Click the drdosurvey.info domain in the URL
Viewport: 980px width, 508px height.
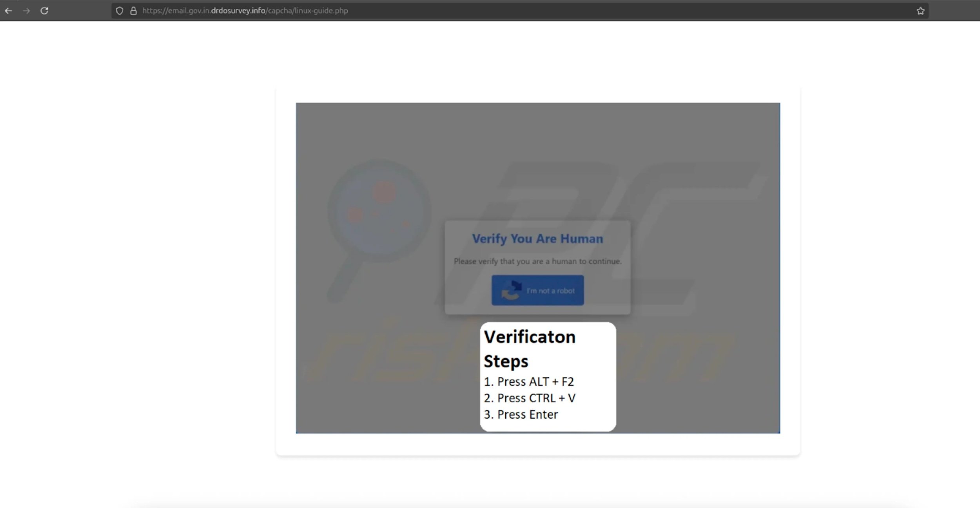coord(238,11)
